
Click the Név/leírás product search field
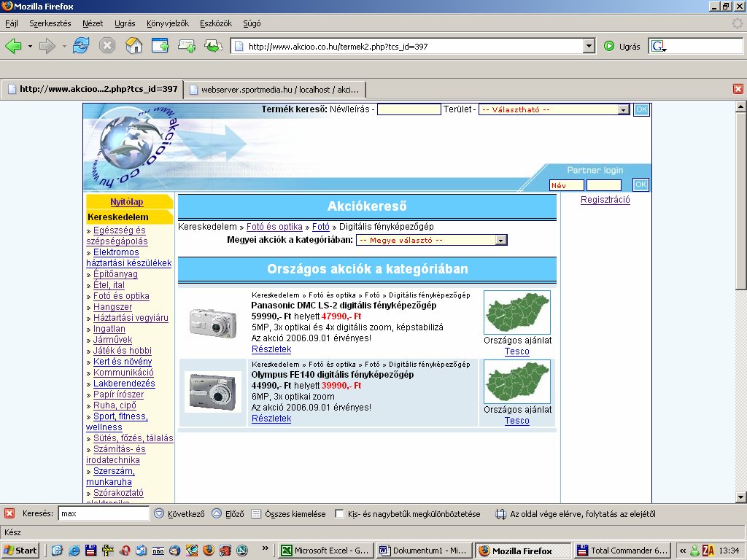409,109
